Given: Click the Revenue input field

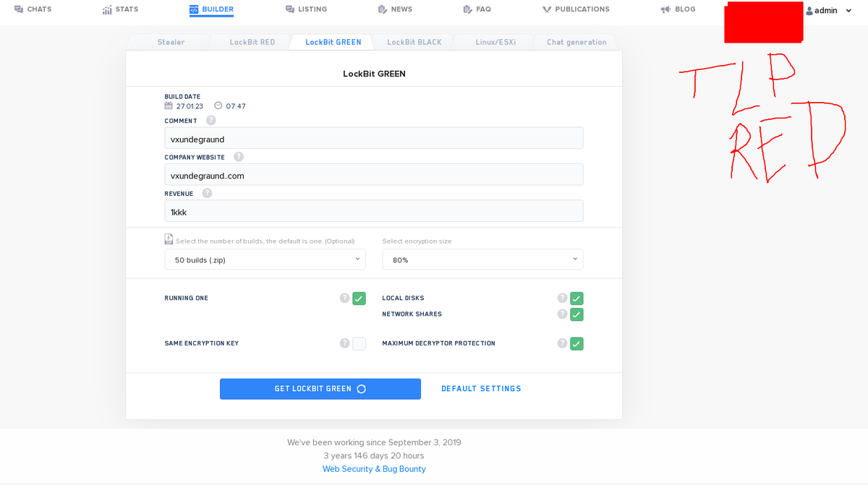Looking at the screenshot, I should coord(374,210).
